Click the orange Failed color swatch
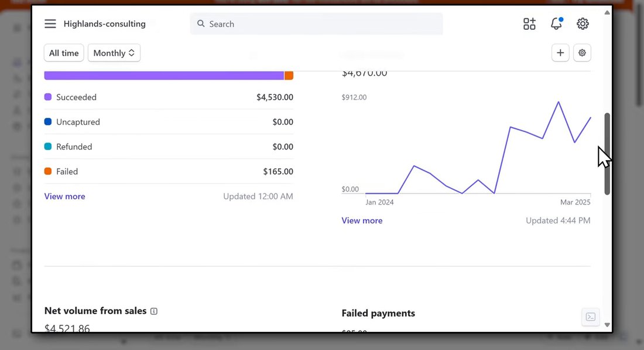This screenshot has height=350, width=644. 48,171
